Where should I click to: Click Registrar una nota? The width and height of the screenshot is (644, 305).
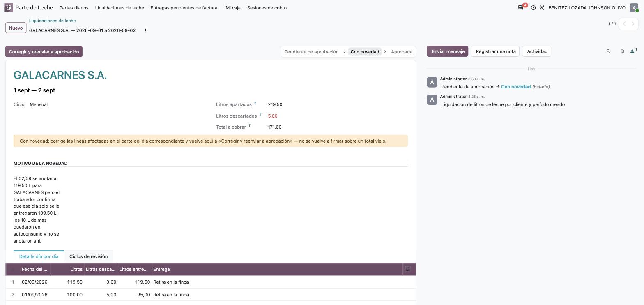point(496,51)
